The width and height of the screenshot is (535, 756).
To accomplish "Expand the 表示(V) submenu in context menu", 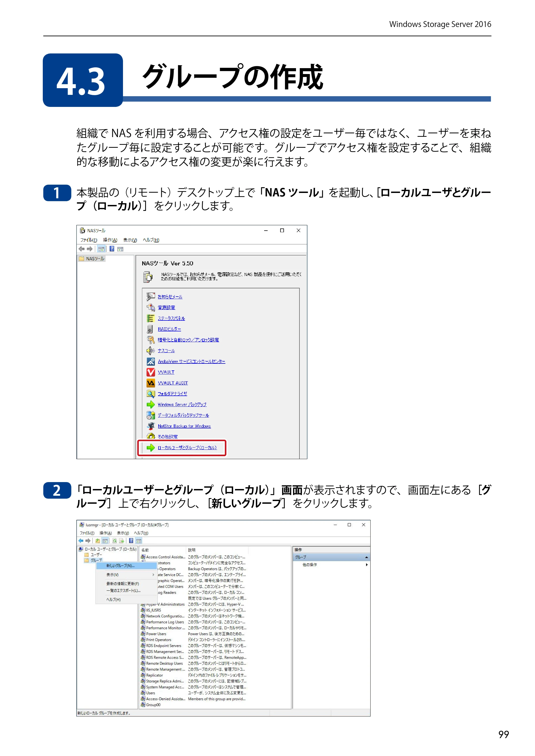I will 126,575.
